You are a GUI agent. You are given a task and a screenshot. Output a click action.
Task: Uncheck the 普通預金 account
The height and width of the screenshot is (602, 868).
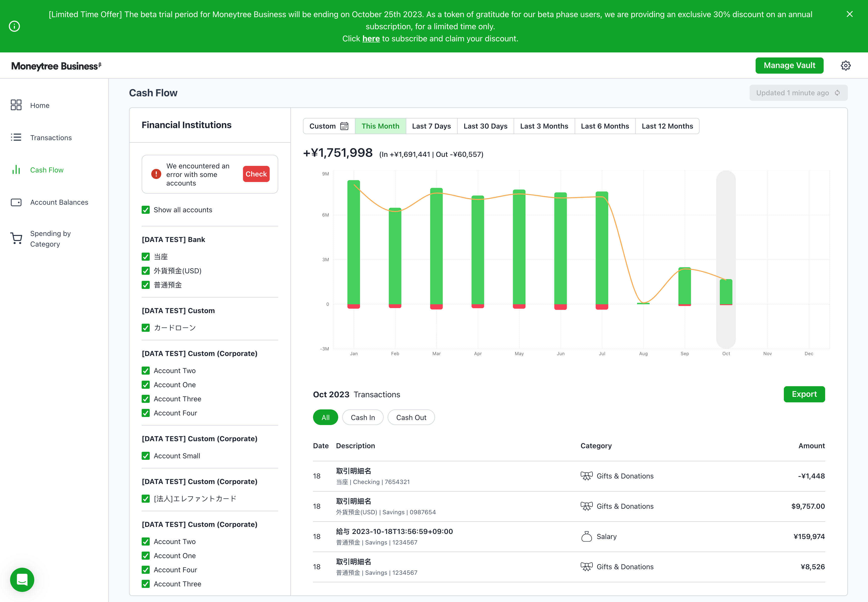145,285
